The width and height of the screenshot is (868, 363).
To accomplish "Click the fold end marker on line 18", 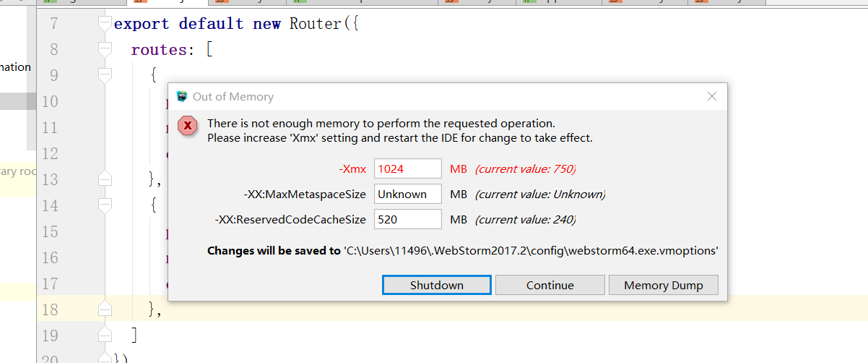I will [105, 308].
